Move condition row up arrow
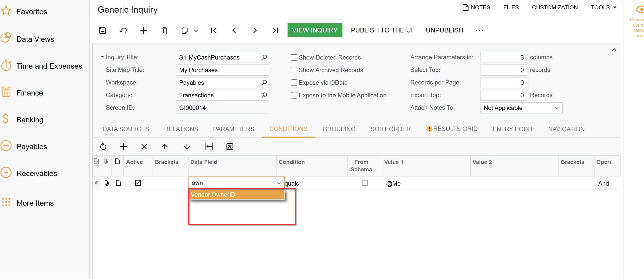This screenshot has height=279, width=644. 164,147
